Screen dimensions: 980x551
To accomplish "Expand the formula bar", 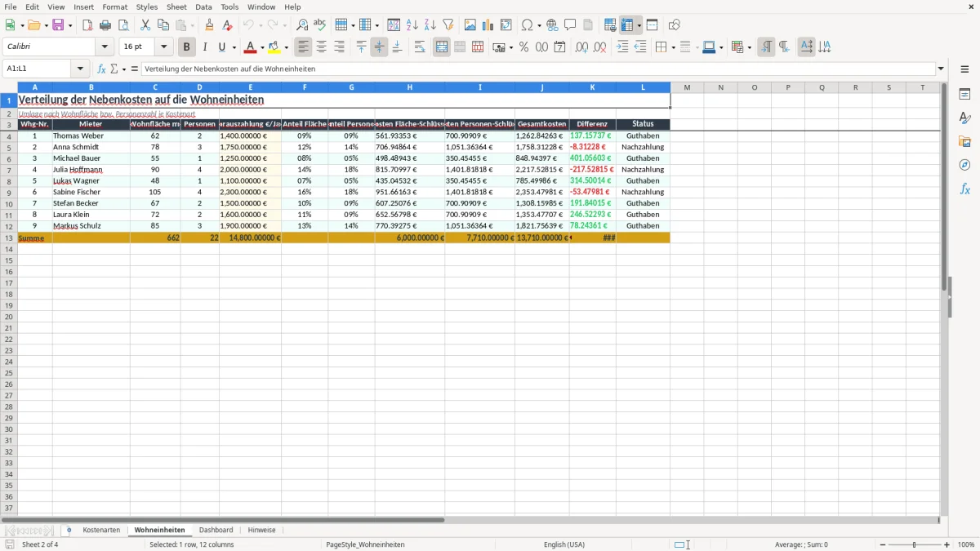I will click(x=941, y=69).
